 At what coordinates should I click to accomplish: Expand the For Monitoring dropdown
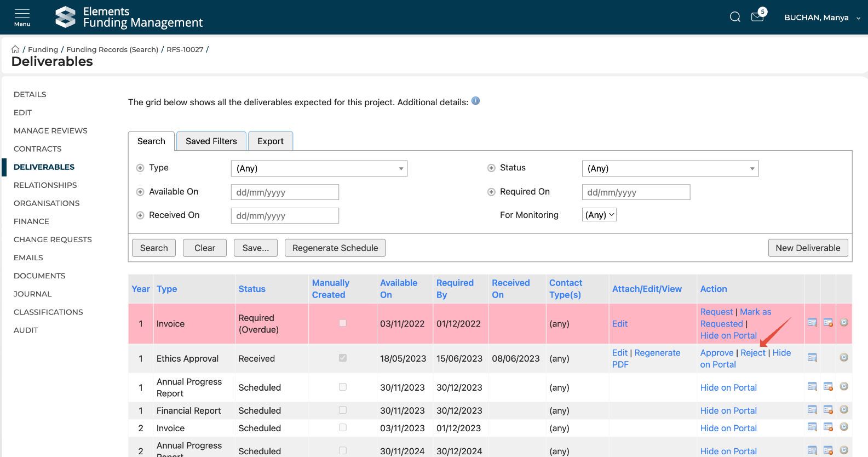(599, 215)
